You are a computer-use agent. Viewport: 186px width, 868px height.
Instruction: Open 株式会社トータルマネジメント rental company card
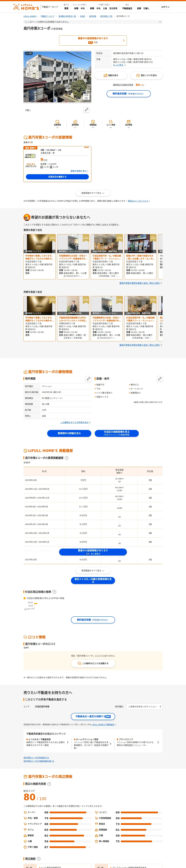click(x=73, y=257)
